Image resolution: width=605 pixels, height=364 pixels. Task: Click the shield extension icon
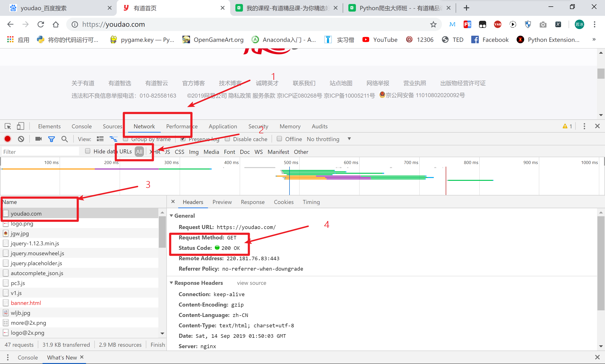[528, 24]
